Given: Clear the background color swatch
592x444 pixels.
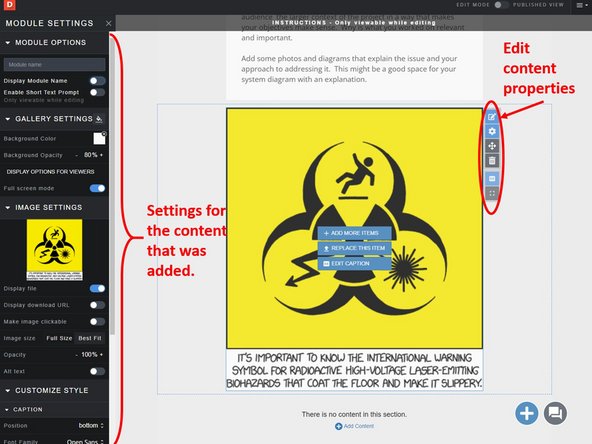Looking at the screenshot, I should 104,134.
